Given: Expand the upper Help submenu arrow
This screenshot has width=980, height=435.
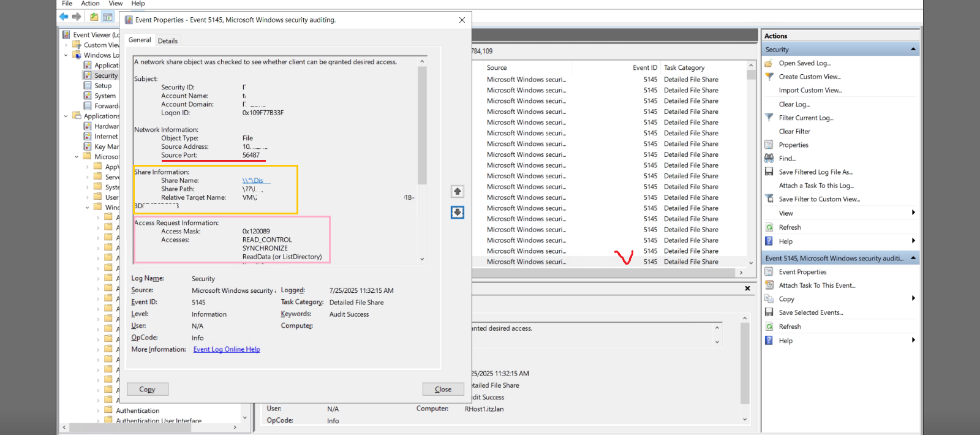Looking at the screenshot, I should [x=913, y=241].
